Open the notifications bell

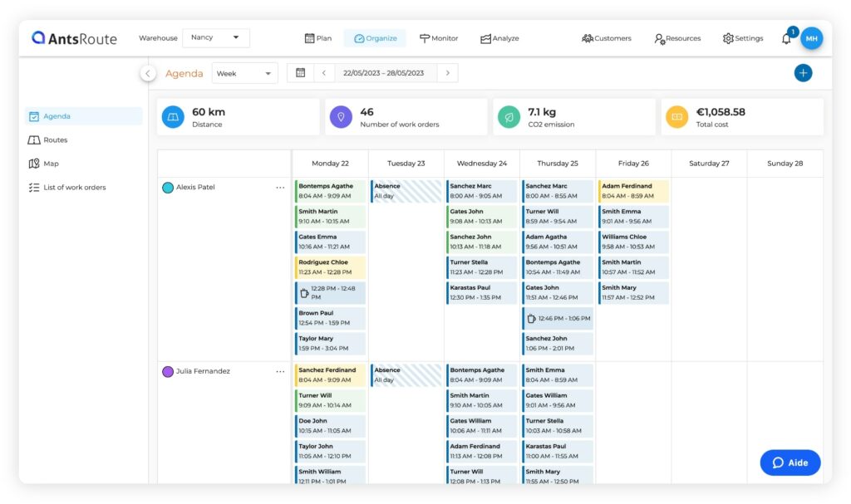tap(785, 37)
